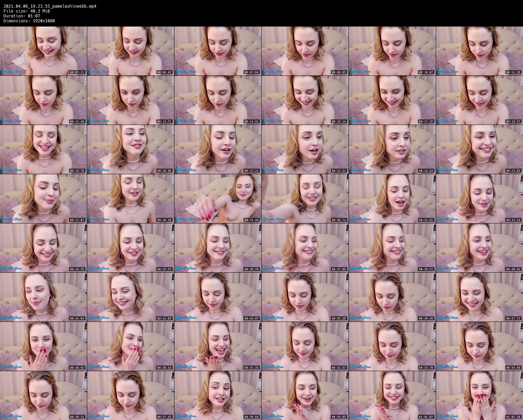Click the frame at 00:25.85
The image size is (523, 420).
(x=479, y=149)
